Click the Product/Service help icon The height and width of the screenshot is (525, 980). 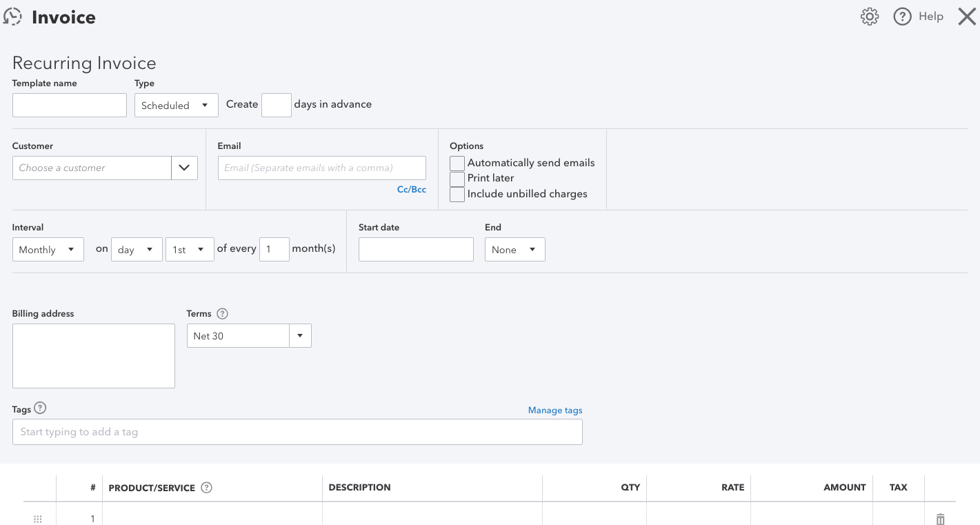pyautogui.click(x=206, y=487)
